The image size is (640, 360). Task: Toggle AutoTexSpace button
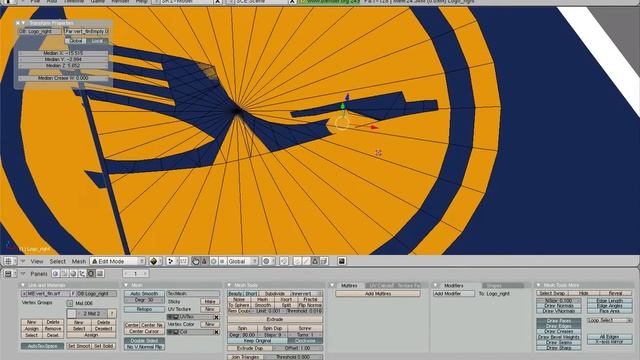point(42,346)
